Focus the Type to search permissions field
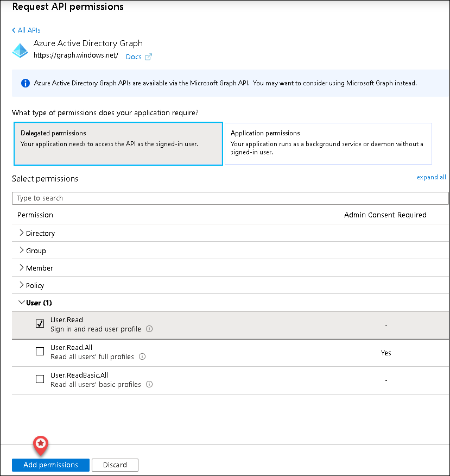450x476 pixels. tap(230, 198)
